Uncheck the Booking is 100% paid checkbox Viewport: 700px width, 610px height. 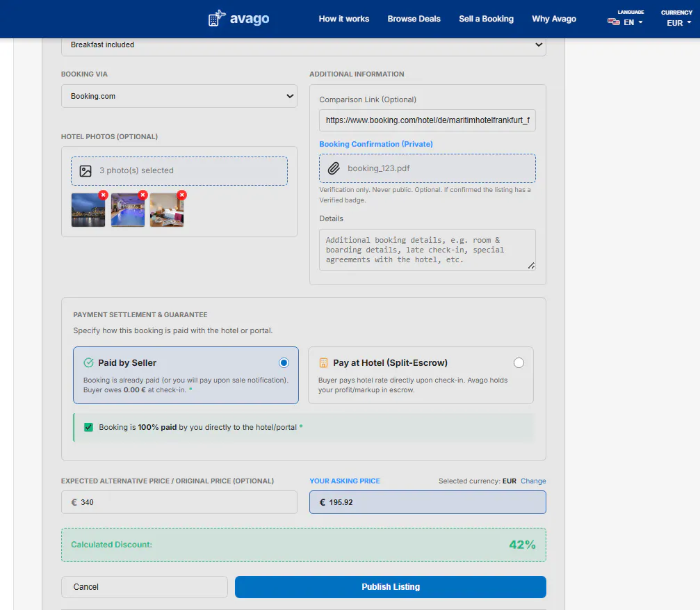tap(88, 427)
